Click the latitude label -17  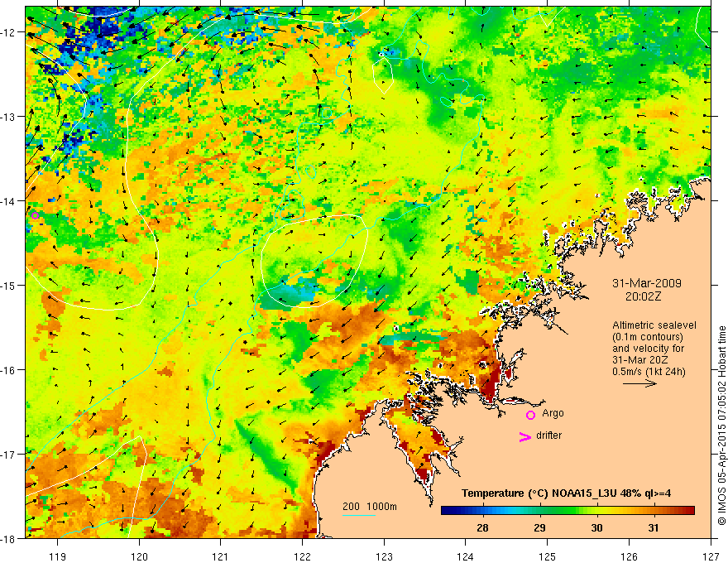click(9, 455)
